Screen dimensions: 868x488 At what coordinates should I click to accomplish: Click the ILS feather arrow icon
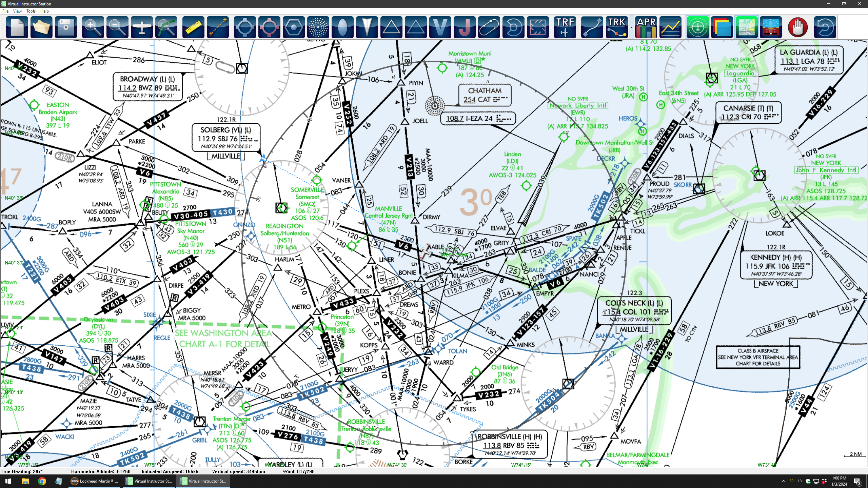tap(367, 27)
